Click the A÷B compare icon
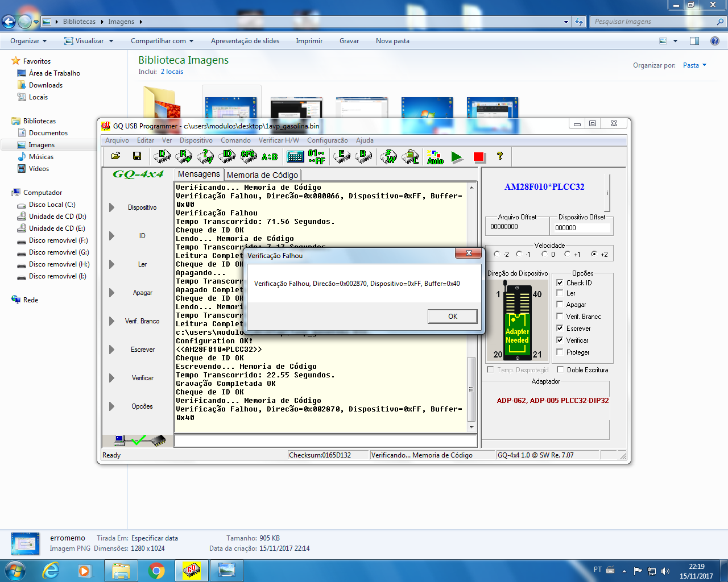The height and width of the screenshot is (582, 728). 270,156
